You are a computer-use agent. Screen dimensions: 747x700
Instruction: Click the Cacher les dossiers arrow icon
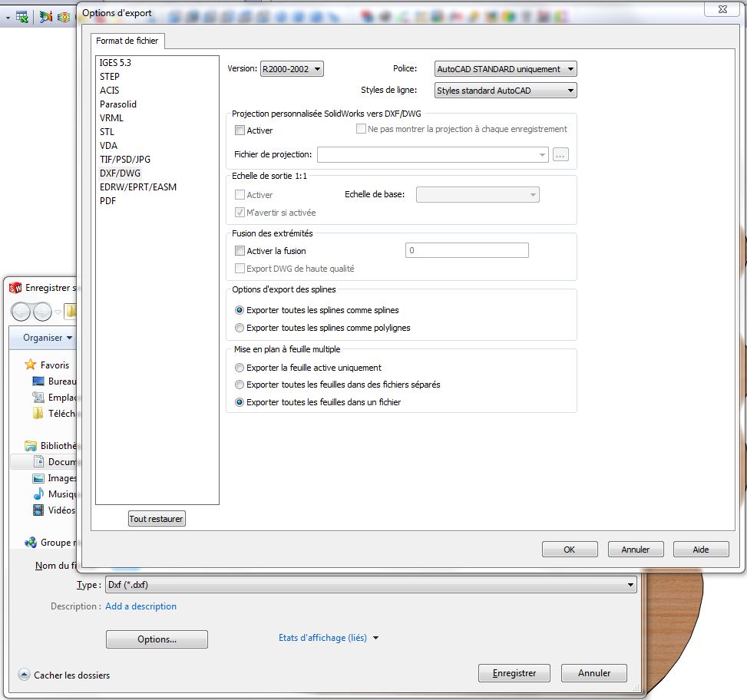24,675
